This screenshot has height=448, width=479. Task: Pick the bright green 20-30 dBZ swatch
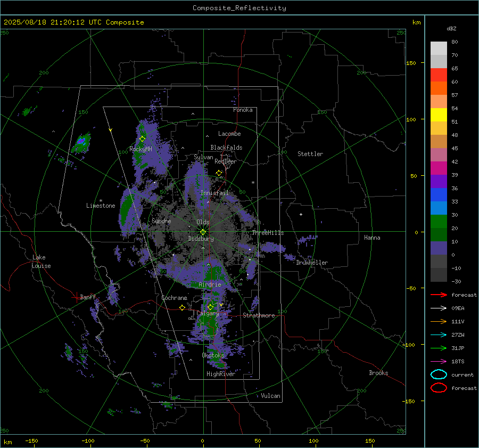coord(439,221)
